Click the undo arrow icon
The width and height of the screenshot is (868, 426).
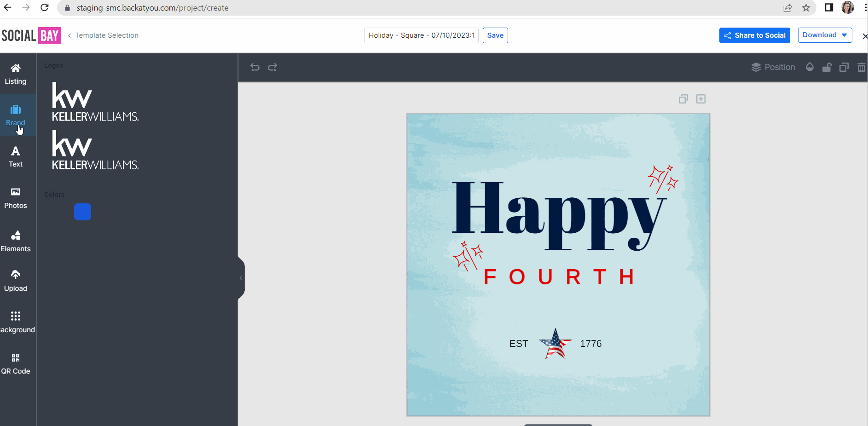(255, 68)
